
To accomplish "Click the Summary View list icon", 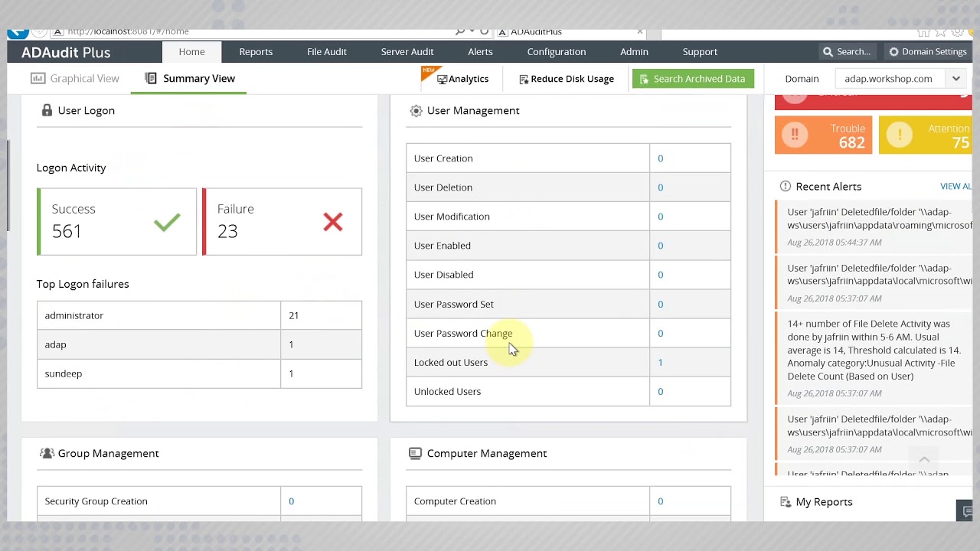I will click(x=151, y=78).
